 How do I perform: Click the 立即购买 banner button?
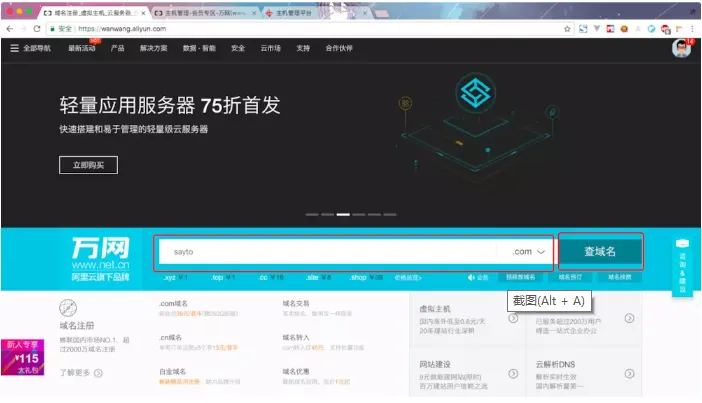pyautogui.click(x=88, y=165)
